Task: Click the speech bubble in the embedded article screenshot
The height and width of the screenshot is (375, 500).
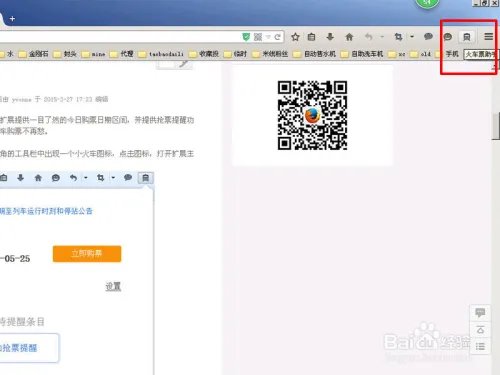Action: click(x=128, y=177)
